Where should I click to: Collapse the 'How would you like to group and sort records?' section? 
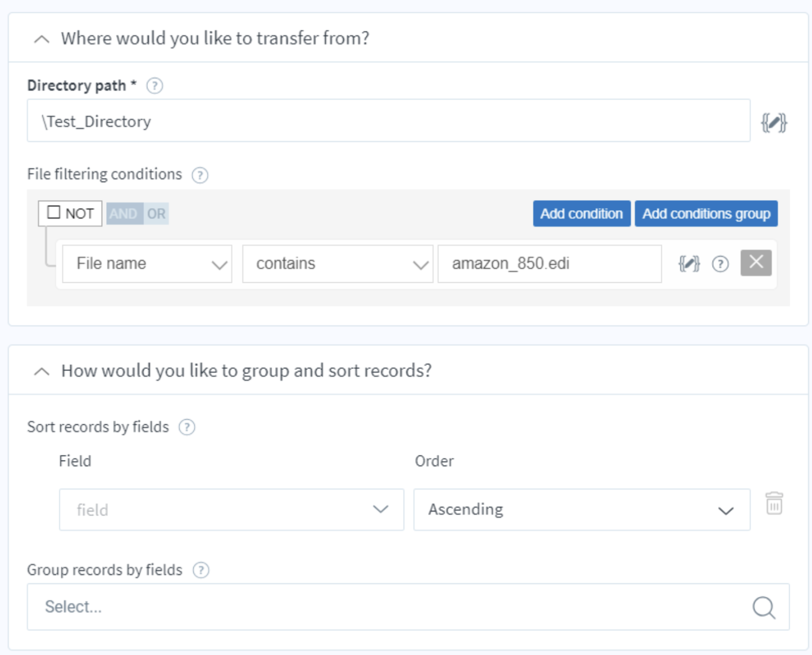click(42, 372)
